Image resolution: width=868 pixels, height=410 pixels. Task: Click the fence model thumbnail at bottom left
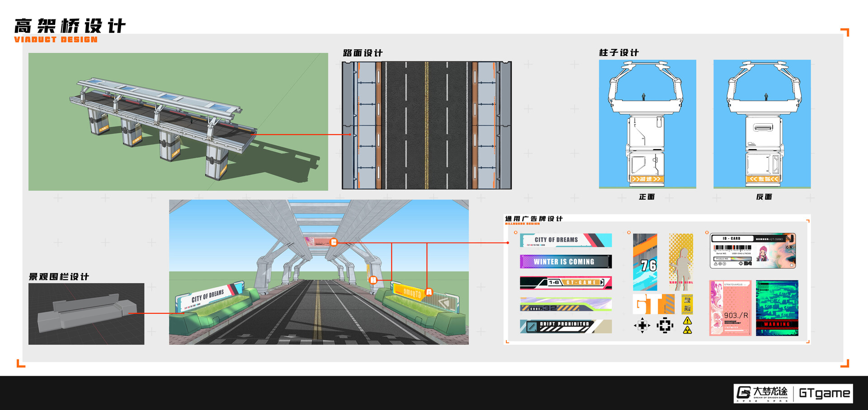pos(87,313)
